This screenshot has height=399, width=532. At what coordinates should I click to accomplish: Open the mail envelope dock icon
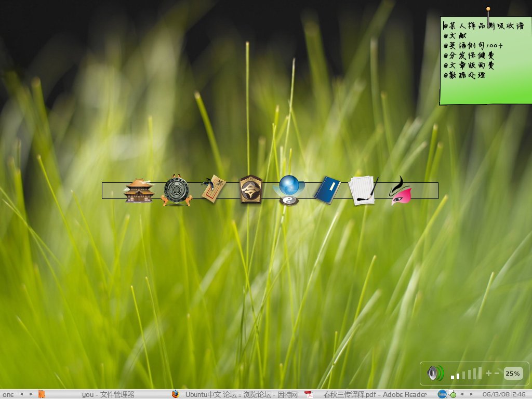pos(214,189)
